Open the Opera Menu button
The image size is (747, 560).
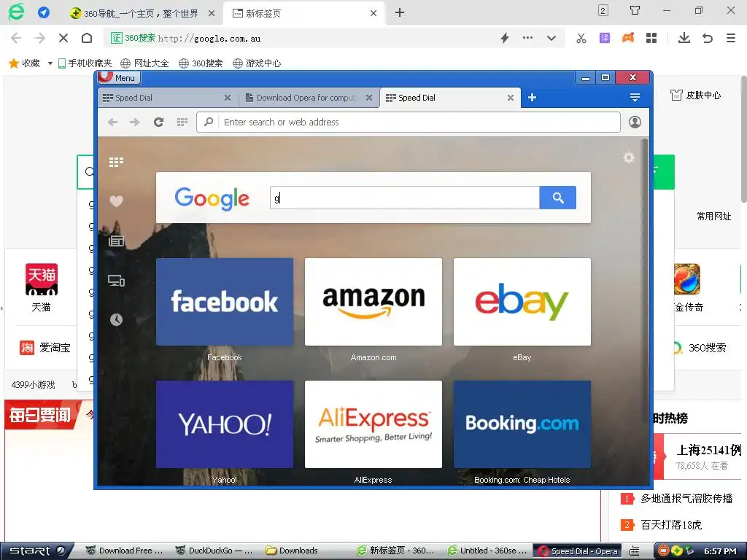(x=117, y=77)
